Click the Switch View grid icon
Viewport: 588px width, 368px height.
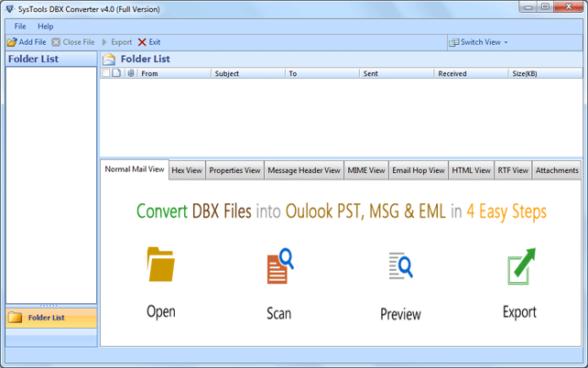(x=453, y=42)
